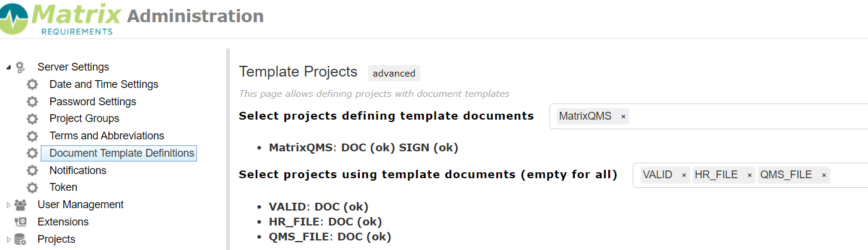Click gear icon beside Project Groups
This screenshot has height=250, width=868.
point(32,118)
